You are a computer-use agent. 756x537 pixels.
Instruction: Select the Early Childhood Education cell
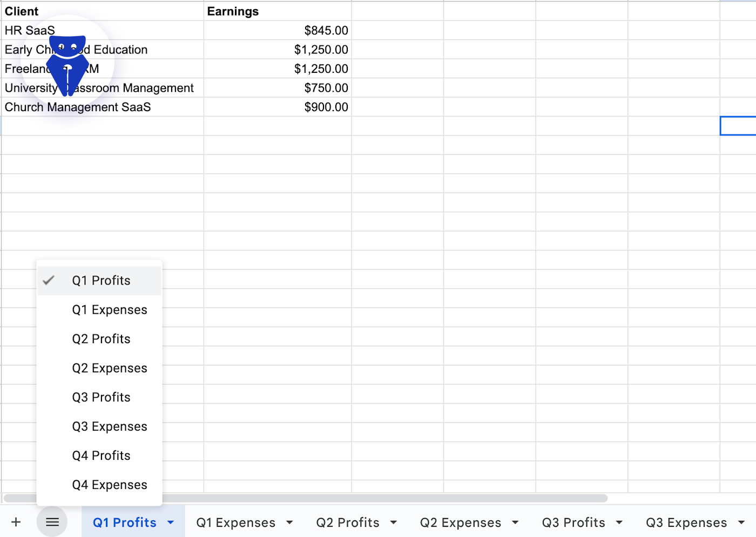coord(103,50)
